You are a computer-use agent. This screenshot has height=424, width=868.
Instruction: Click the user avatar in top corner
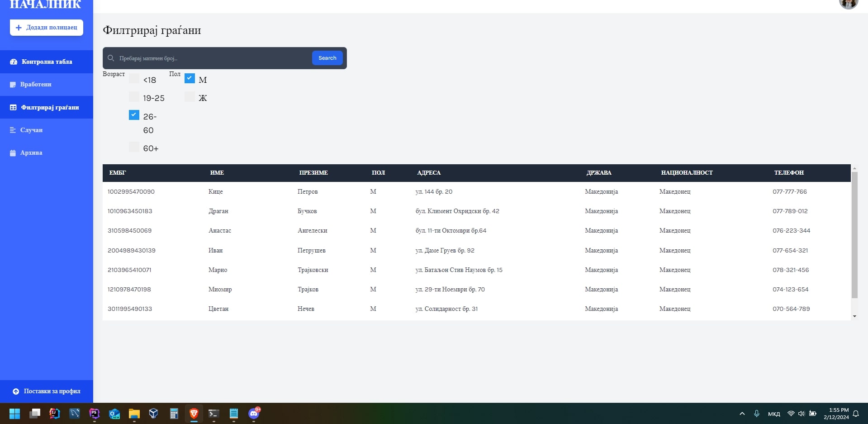848,4
